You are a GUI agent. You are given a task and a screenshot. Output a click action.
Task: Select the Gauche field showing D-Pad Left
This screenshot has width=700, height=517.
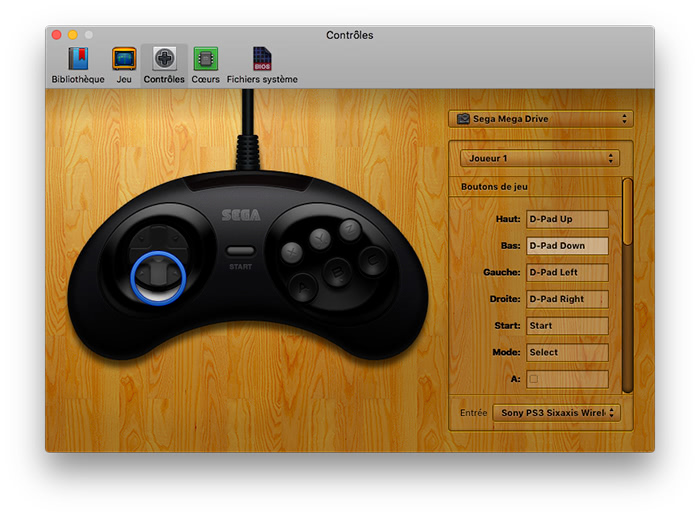tap(567, 272)
